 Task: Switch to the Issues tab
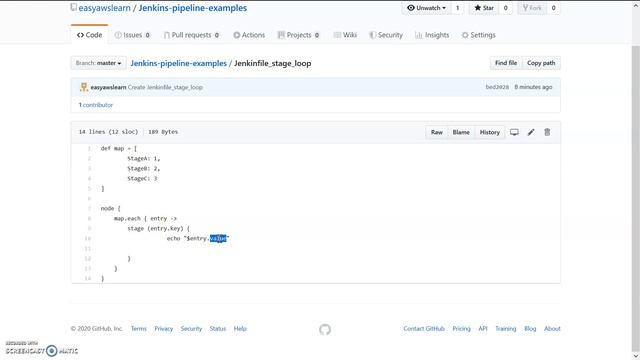(x=132, y=35)
